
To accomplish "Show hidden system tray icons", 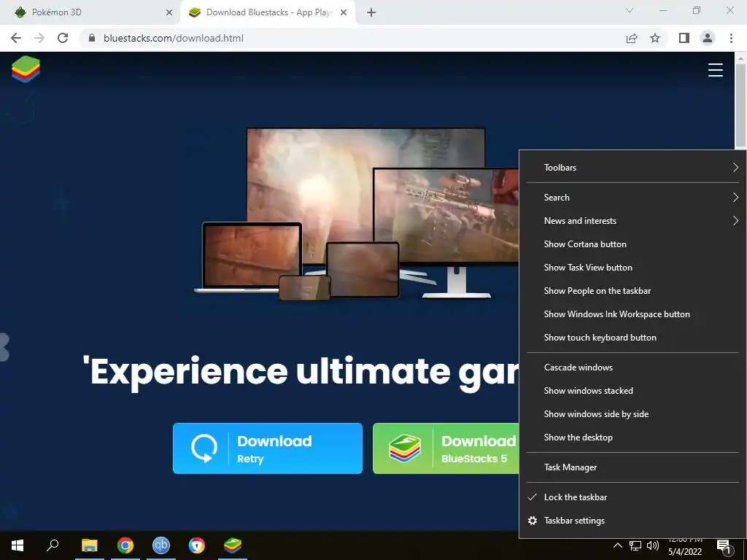I will tap(617, 545).
